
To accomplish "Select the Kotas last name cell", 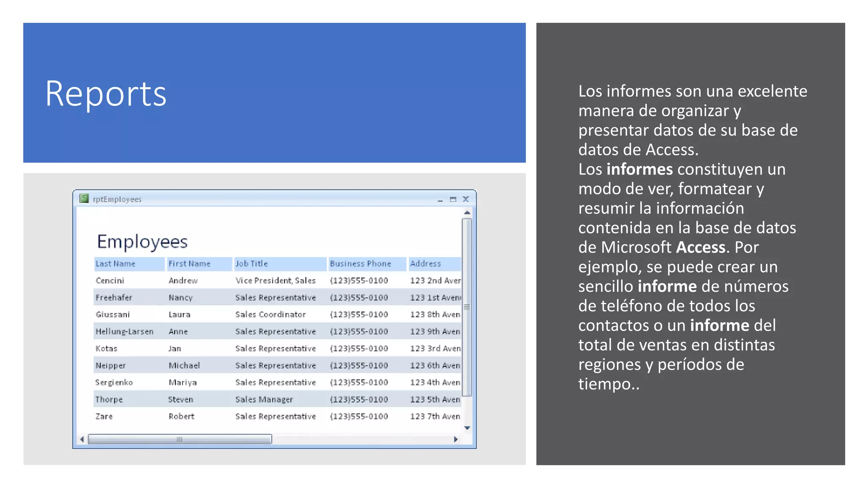I will point(106,348).
